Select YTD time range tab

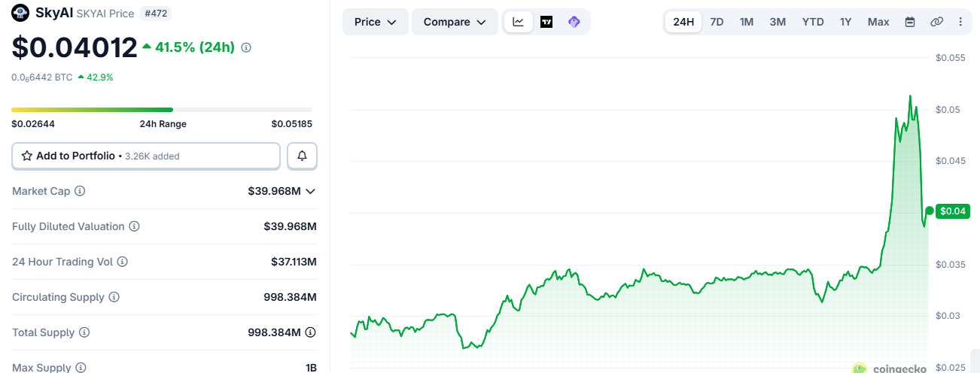(x=813, y=22)
